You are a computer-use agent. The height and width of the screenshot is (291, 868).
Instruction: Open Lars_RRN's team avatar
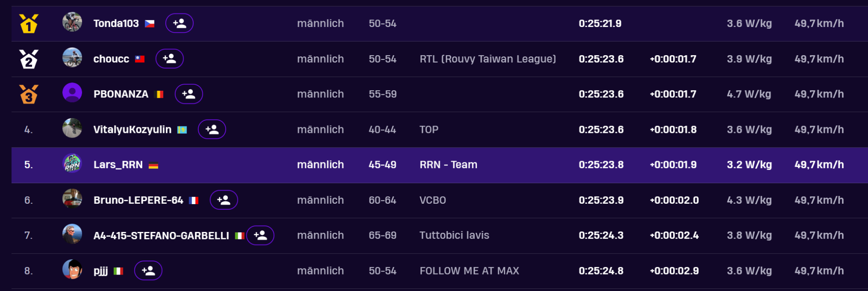72,164
